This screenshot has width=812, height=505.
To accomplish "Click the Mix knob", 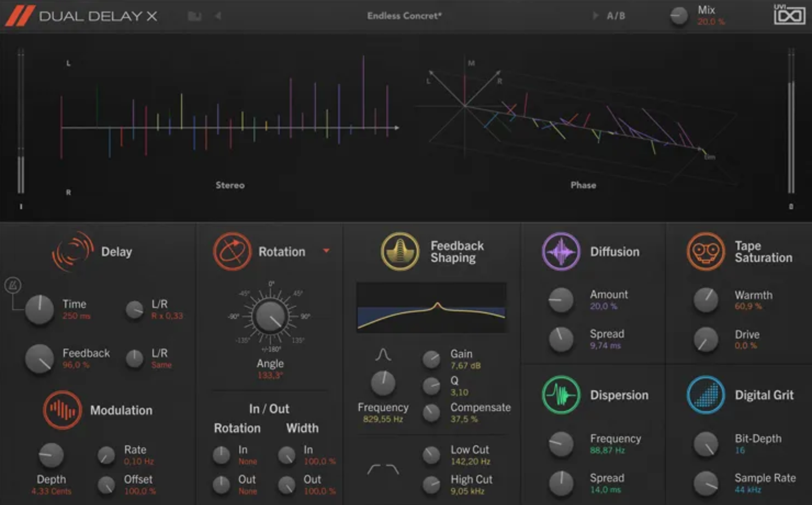I will [679, 16].
